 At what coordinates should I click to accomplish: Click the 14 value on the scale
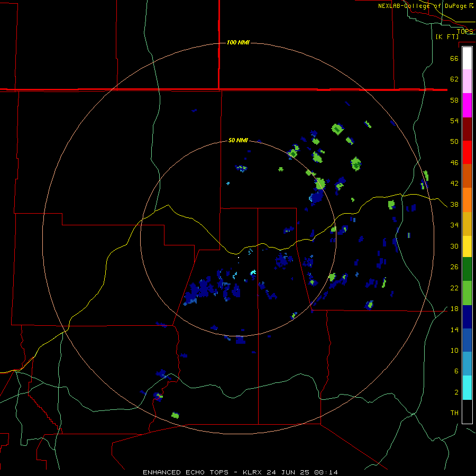pyautogui.click(x=454, y=330)
